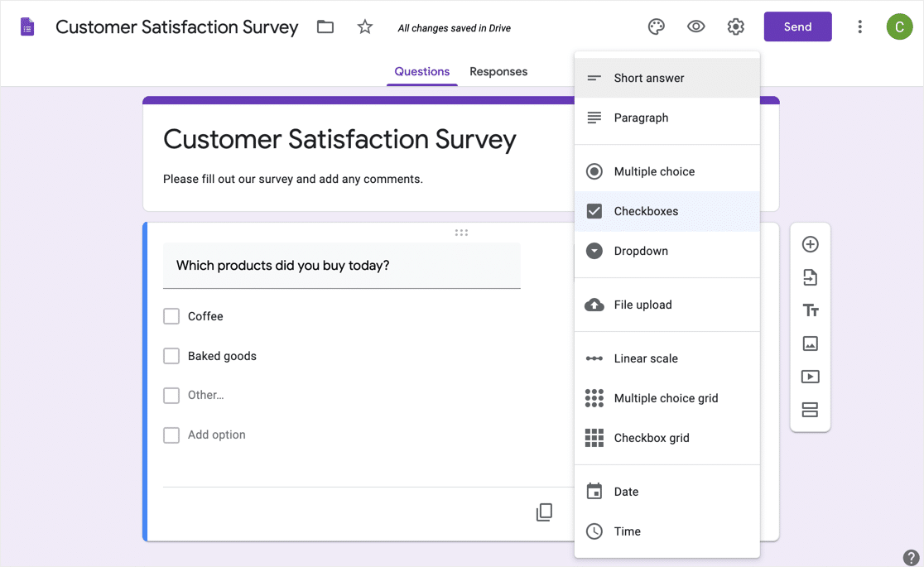Add a new section
The height and width of the screenshot is (567, 924).
pos(810,410)
